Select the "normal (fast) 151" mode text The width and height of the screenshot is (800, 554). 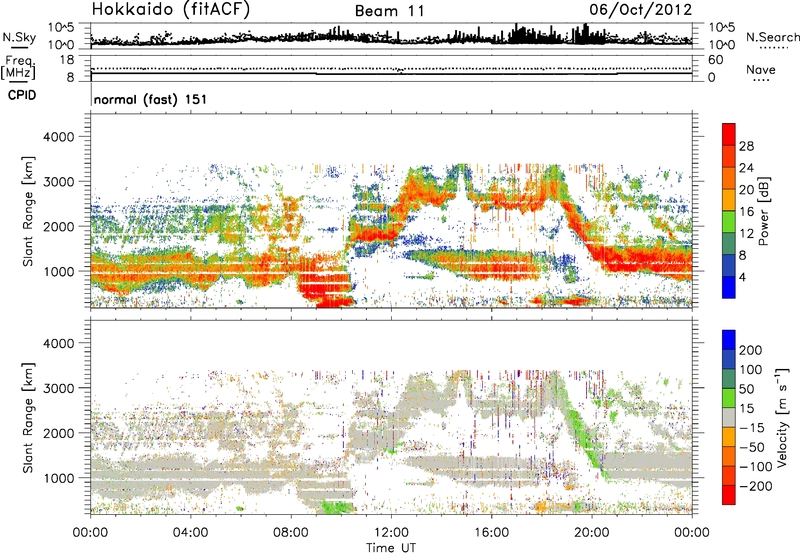[151, 99]
